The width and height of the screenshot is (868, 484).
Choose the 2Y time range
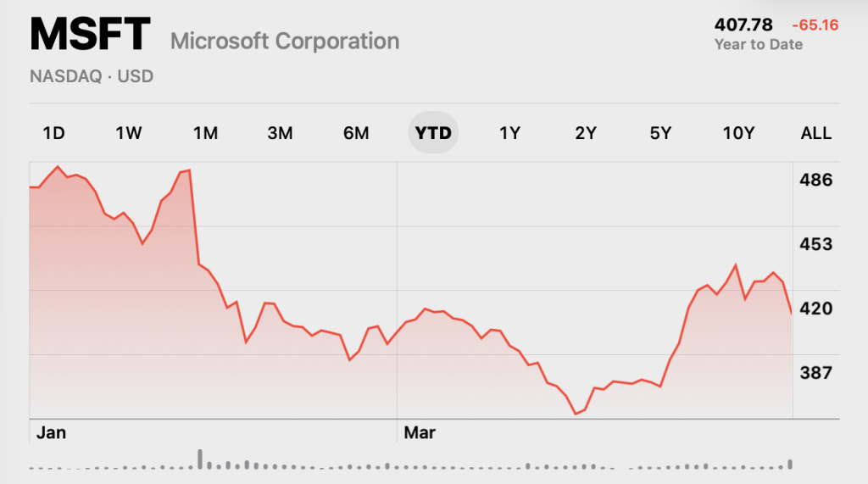pyautogui.click(x=586, y=133)
